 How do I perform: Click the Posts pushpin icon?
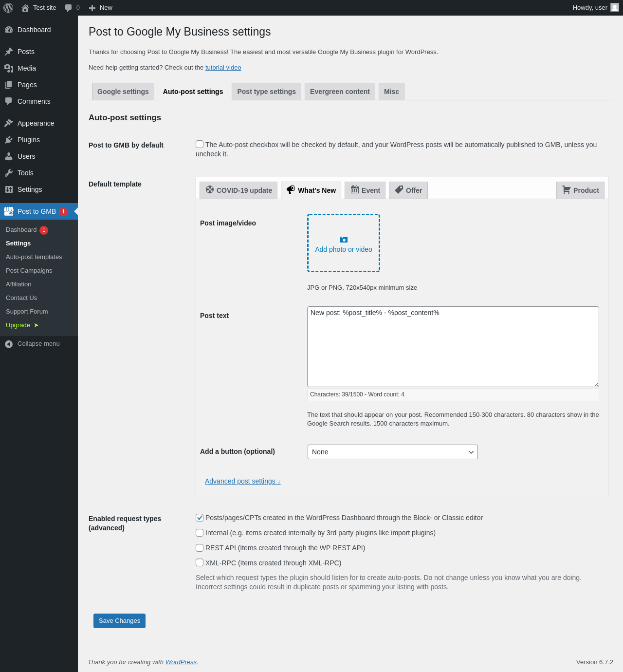(9, 52)
